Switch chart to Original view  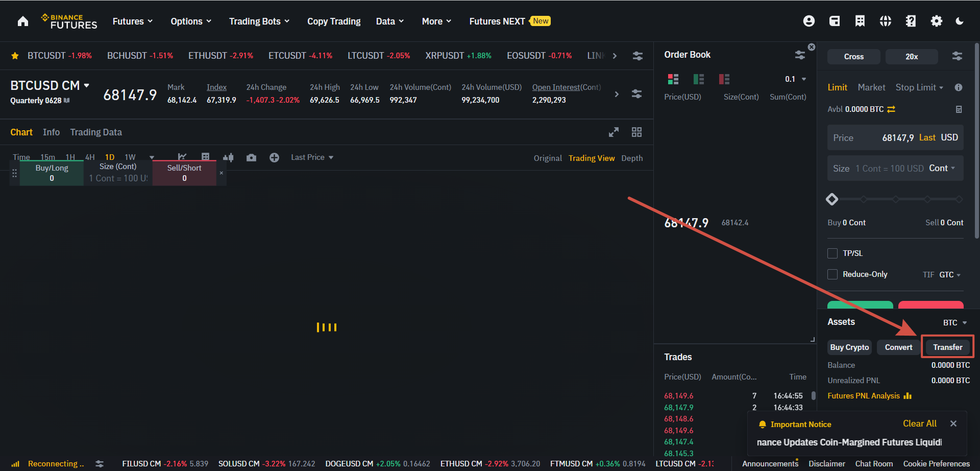click(x=548, y=158)
